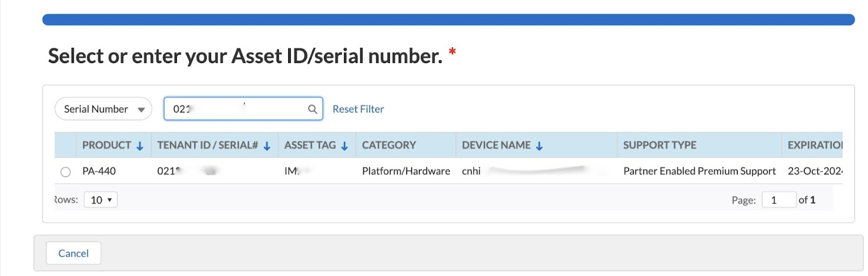The height and width of the screenshot is (276, 868).
Task: Select the PA-440 asset radio button
Action: (x=66, y=172)
